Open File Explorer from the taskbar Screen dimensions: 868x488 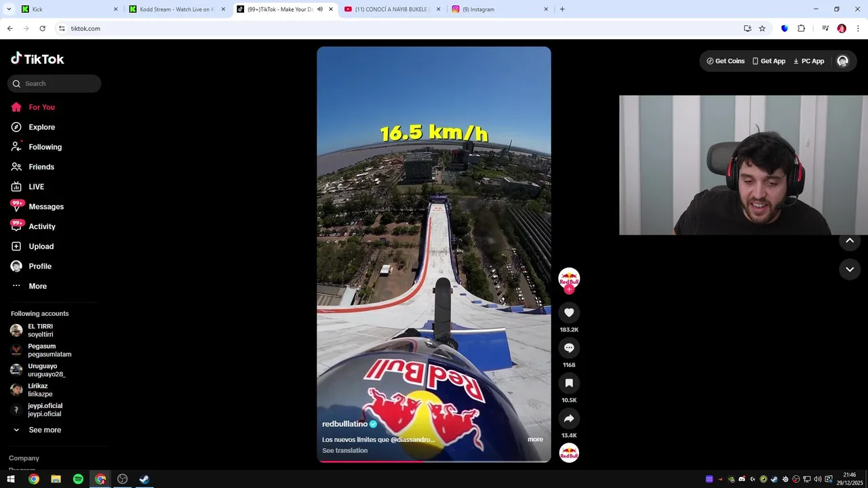[x=56, y=479]
